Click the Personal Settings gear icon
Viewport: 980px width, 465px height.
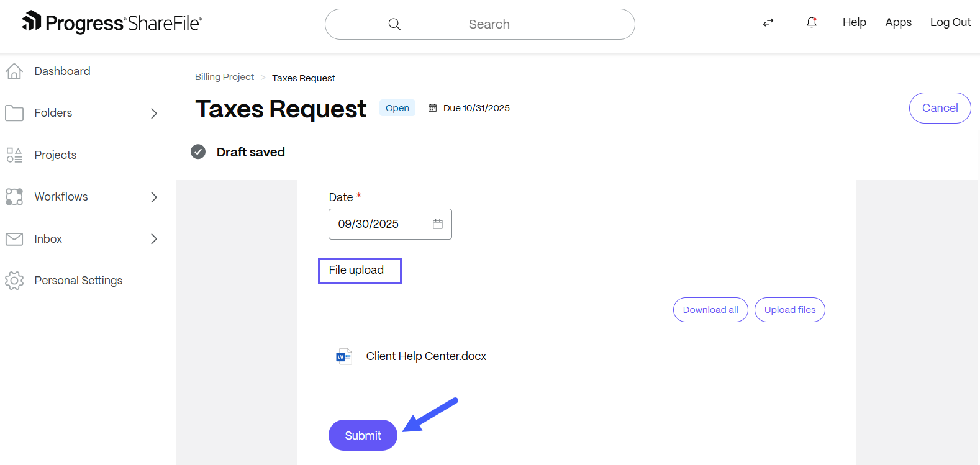[x=14, y=281]
